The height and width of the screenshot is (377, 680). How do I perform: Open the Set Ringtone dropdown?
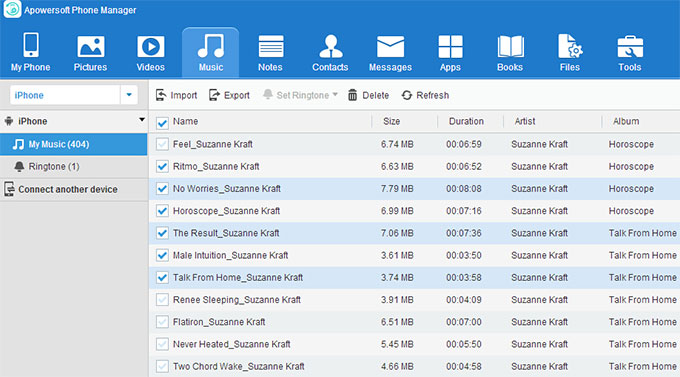[300, 95]
